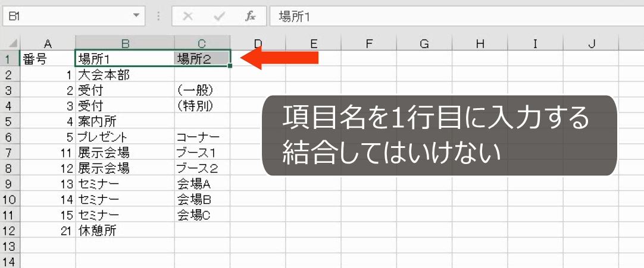The image size is (644, 268).
Task: Click cell containing 会場C
Action: tap(202, 215)
